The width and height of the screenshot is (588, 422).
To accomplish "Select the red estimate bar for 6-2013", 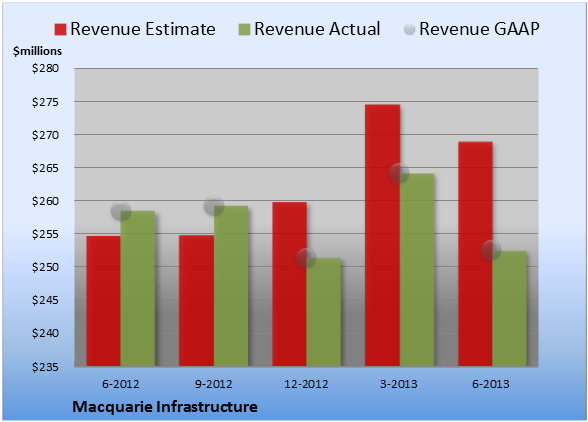I will [476, 254].
